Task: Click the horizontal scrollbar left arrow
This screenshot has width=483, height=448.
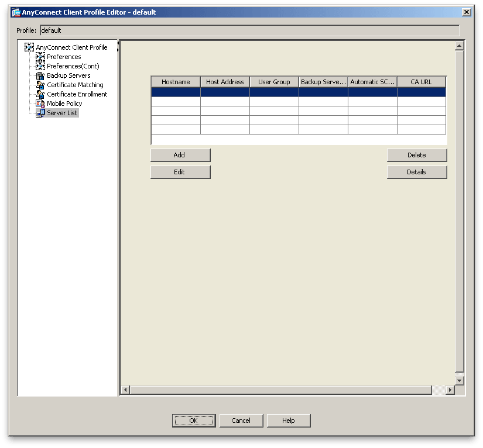Action: point(125,390)
